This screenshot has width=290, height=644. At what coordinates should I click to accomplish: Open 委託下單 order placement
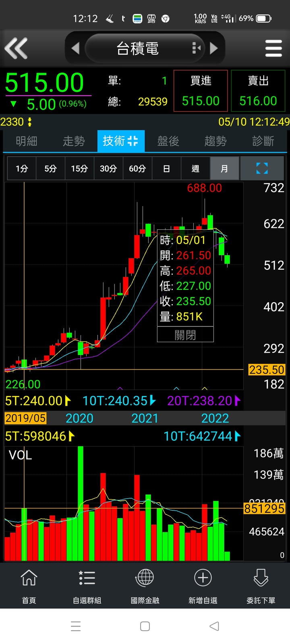click(261, 586)
